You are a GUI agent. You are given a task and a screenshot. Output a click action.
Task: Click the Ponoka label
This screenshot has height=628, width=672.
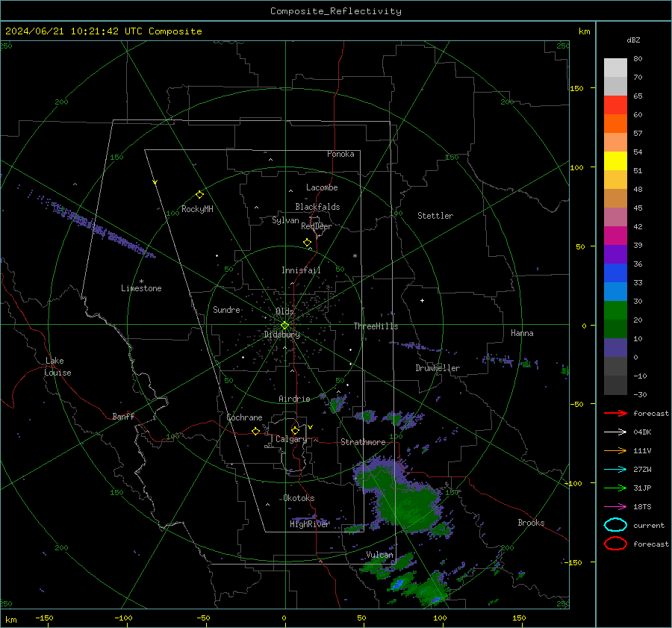pyautogui.click(x=340, y=154)
